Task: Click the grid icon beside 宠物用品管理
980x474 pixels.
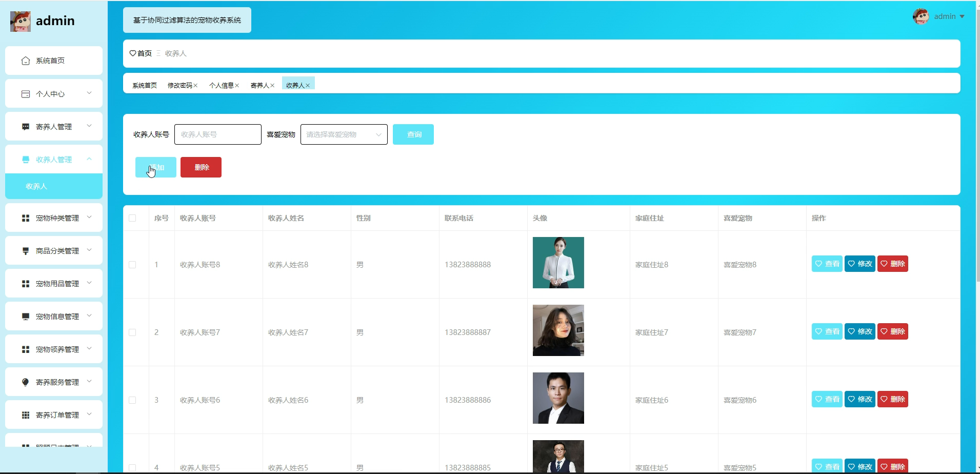Action: point(26,284)
